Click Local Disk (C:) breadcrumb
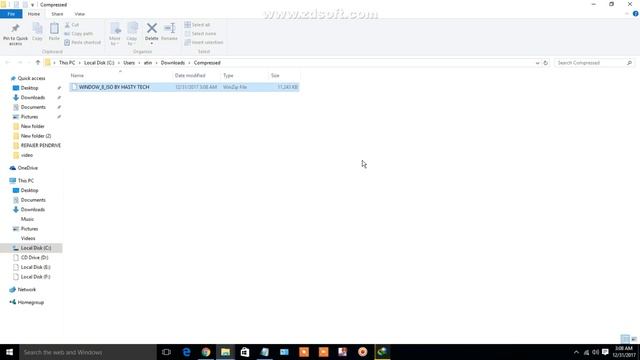This screenshot has width=640, height=360. point(99,63)
